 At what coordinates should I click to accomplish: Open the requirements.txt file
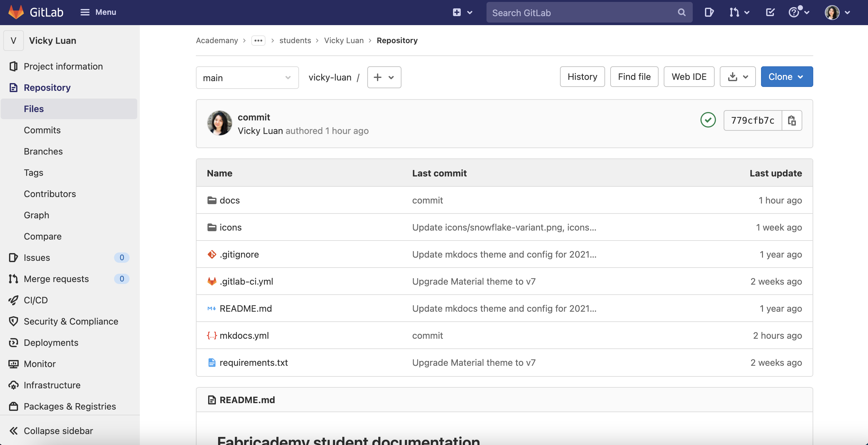point(254,363)
